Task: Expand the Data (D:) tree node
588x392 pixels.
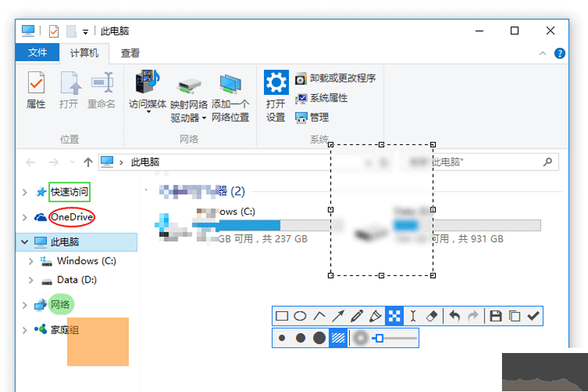Action: click(x=31, y=280)
